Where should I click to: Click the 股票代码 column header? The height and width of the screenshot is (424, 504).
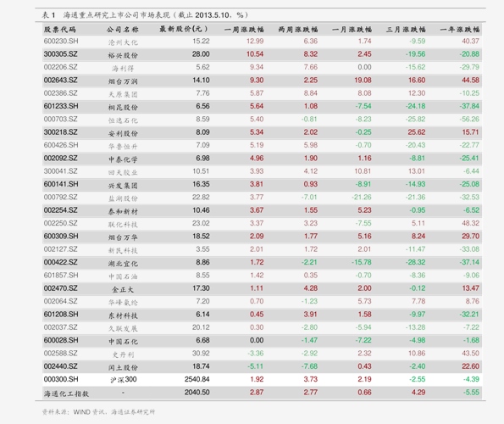pos(60,30)
